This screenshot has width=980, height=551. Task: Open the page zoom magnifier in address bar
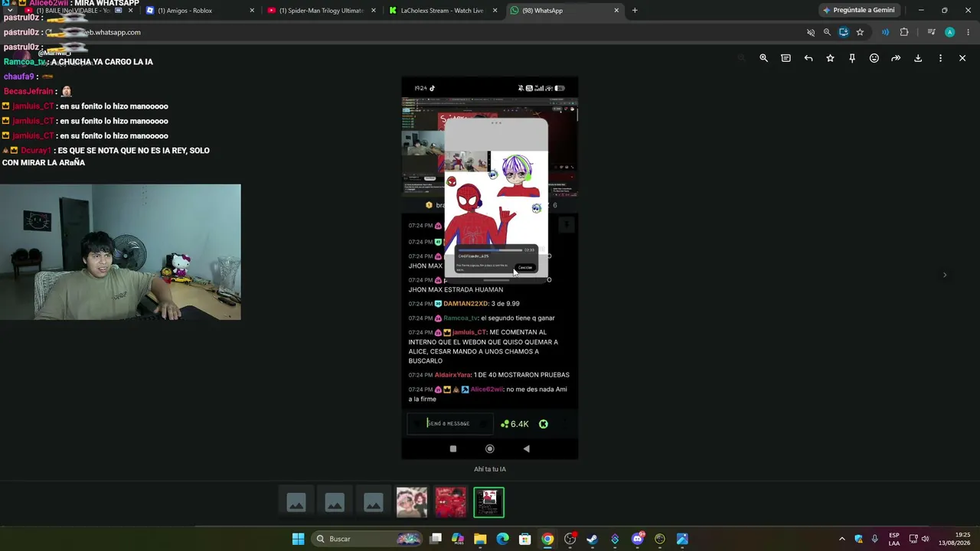tap(827, 32)
